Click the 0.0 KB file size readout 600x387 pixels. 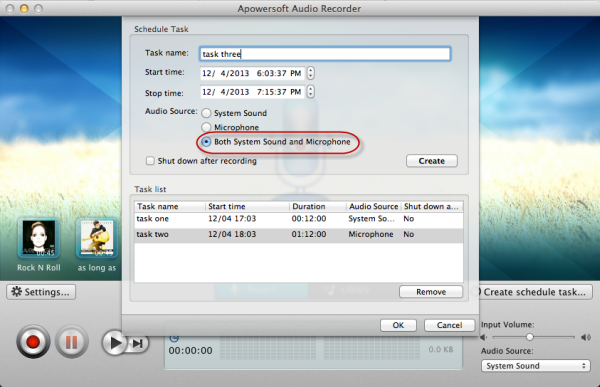click(441, 349)
